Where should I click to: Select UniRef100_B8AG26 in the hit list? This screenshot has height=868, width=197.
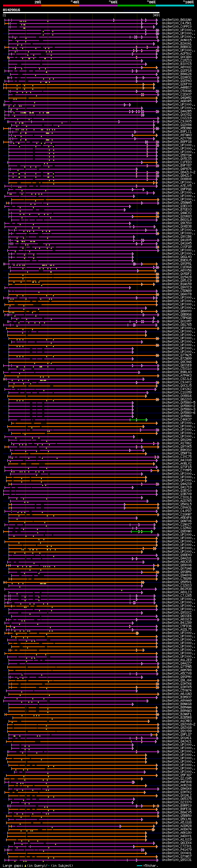tap(177, 74)
